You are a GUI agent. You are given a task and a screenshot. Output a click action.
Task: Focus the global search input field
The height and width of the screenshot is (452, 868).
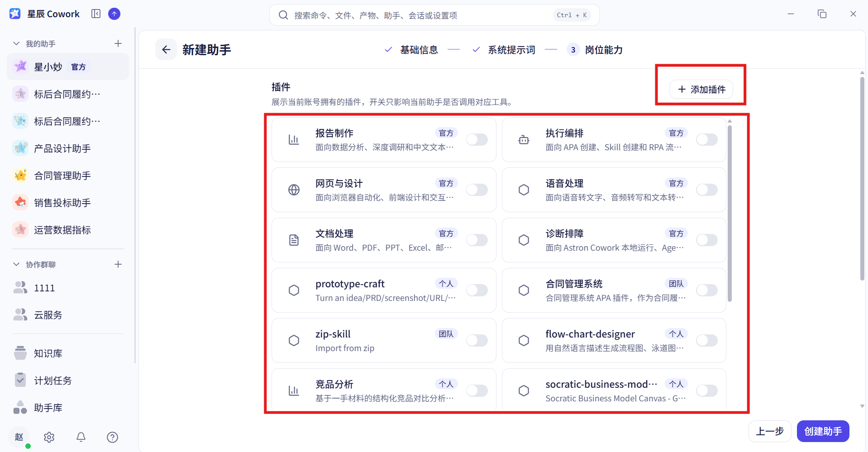click(434, 15)
